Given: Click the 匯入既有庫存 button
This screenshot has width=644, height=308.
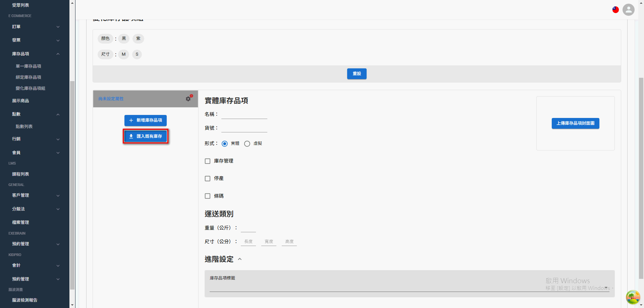Looking at the screenshot, I should (x=146, y=136).
